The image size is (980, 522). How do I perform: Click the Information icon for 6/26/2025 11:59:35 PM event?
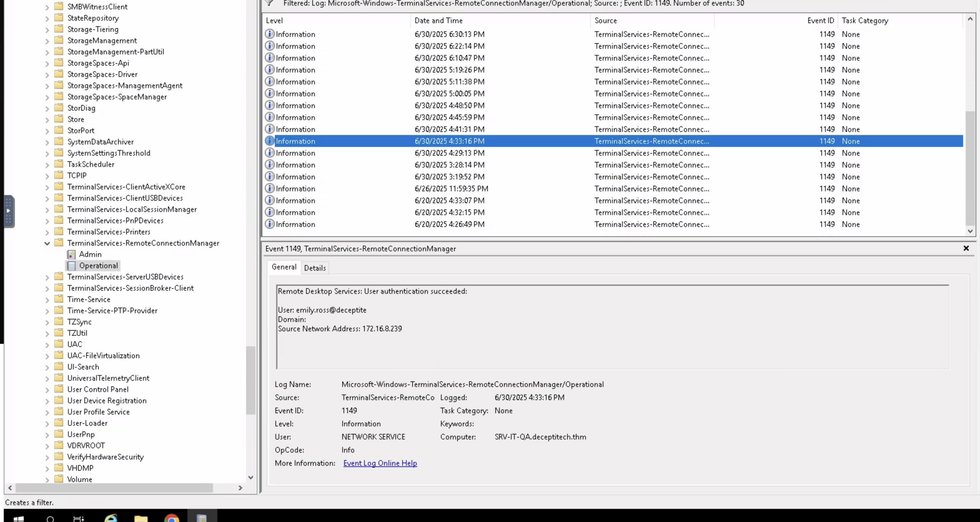point(269,188)
